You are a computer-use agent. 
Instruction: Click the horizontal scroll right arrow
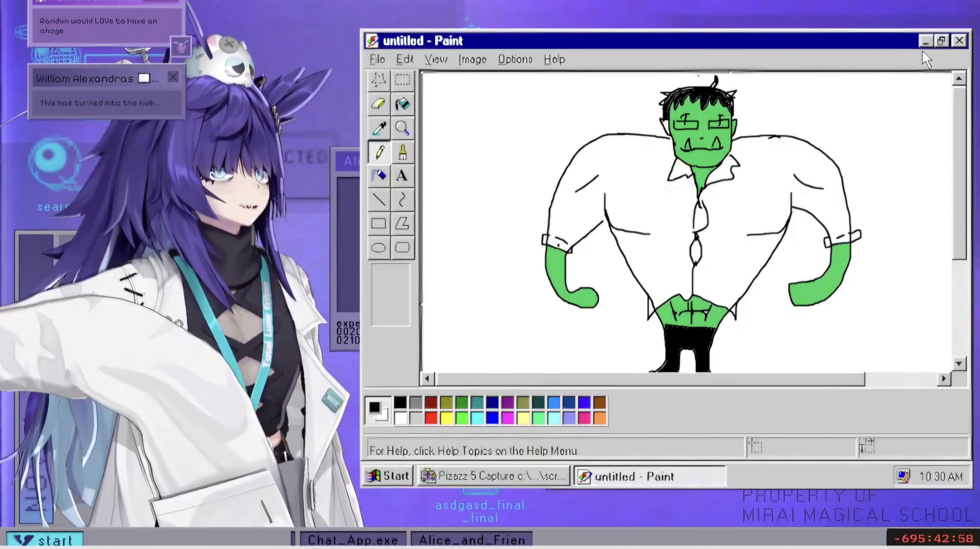943,379
